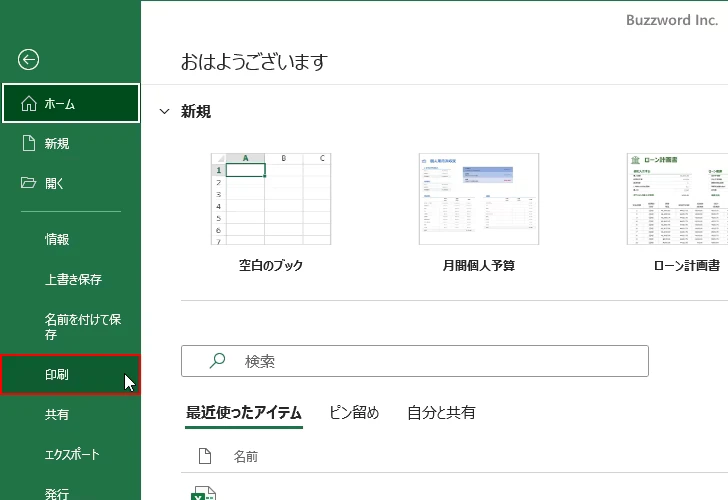
Task: Open the 印刷 menu item
Action: (71, 375)
